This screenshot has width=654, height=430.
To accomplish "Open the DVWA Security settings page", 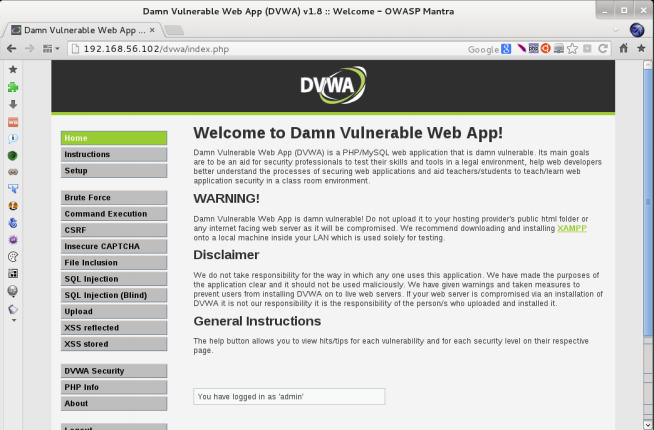I will click(113, 371).
